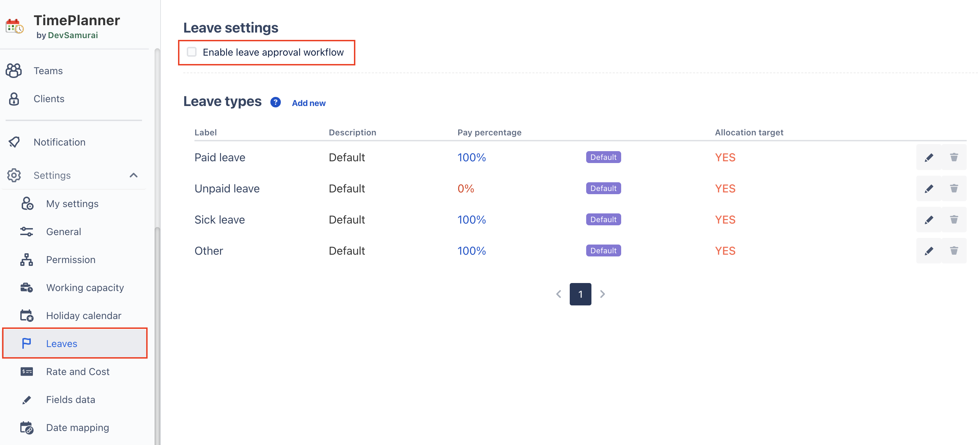This screenshot has width=980, height=445.
Task: Click the Default badge on Paid leave row
Action: tap(603, 157)
